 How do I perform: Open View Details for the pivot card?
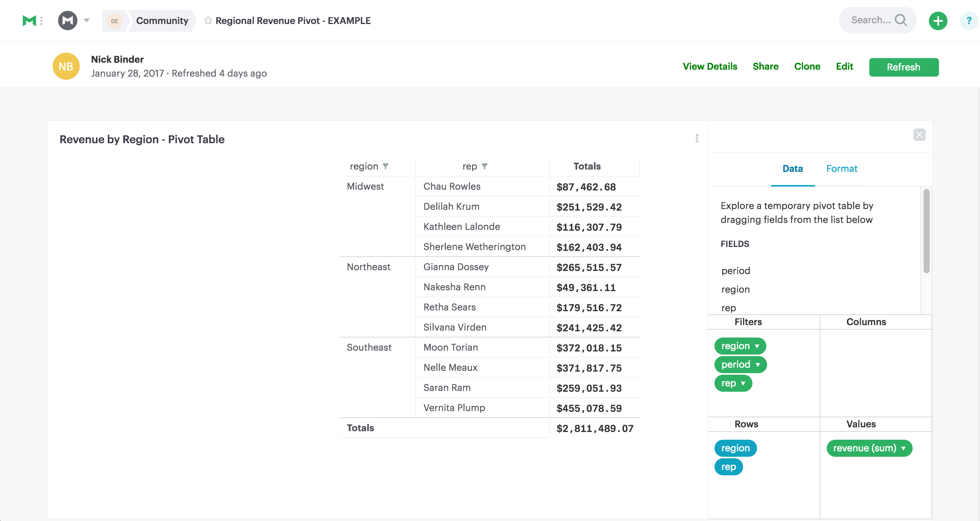pyautogui.click(x=710, y=66)
